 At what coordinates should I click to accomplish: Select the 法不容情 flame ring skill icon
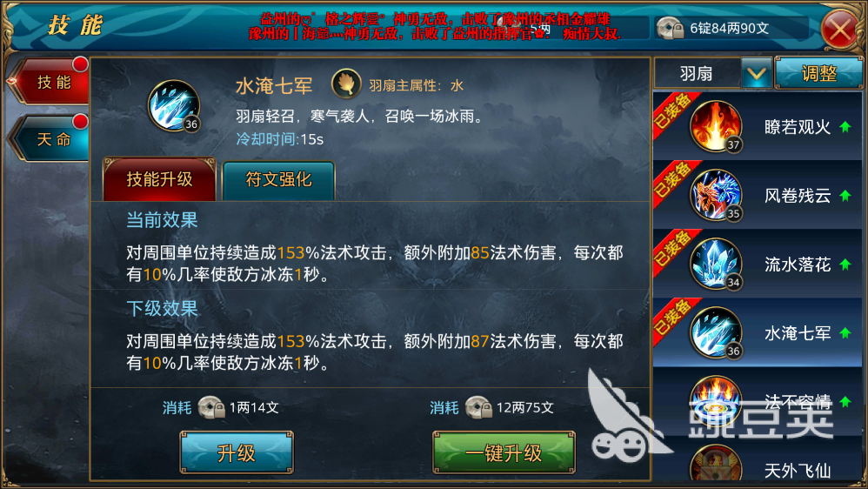pyautogui.click(x=716, y=401)
